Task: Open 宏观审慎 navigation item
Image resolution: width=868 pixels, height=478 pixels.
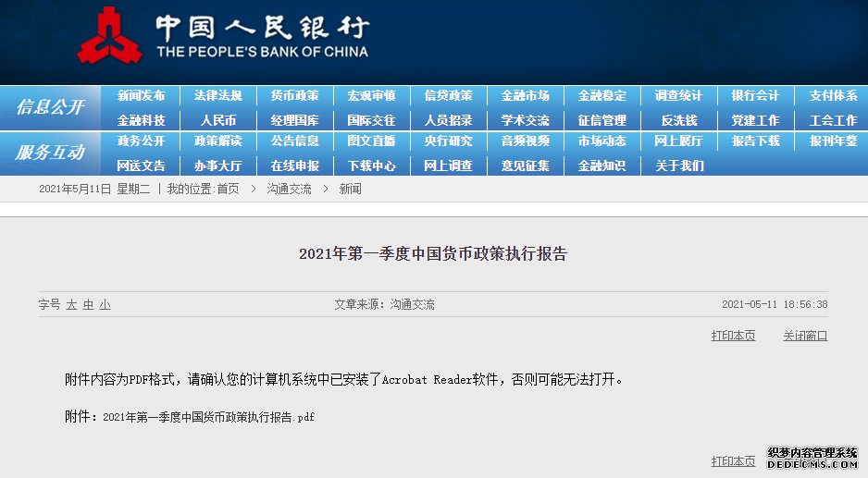Action: 371,96
